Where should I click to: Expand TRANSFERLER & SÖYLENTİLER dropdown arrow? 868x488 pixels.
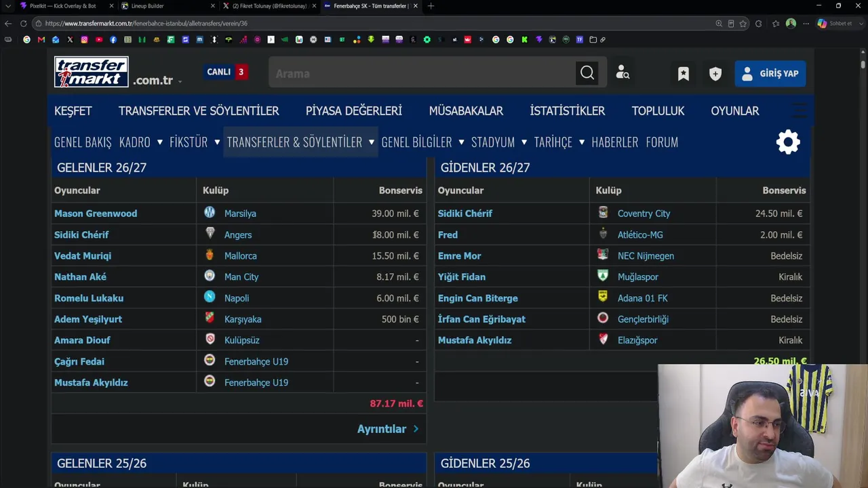pyautogui.click(x=372, y=142)
